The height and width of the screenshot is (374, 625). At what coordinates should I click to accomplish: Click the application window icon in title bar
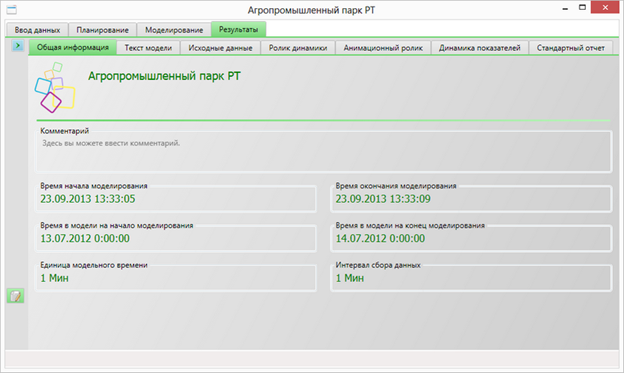pos(12,10)
